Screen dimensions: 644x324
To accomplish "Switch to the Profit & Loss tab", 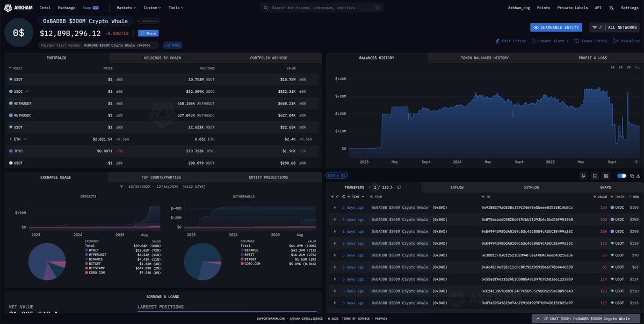I will pos(592,58).
